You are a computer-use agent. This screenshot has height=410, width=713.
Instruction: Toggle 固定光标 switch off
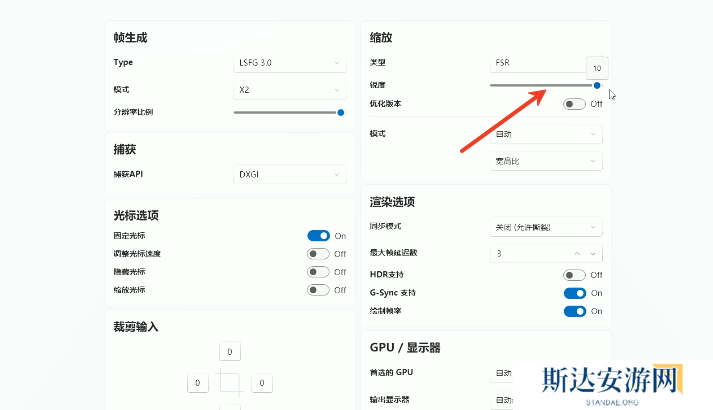(x=318, y=236)
